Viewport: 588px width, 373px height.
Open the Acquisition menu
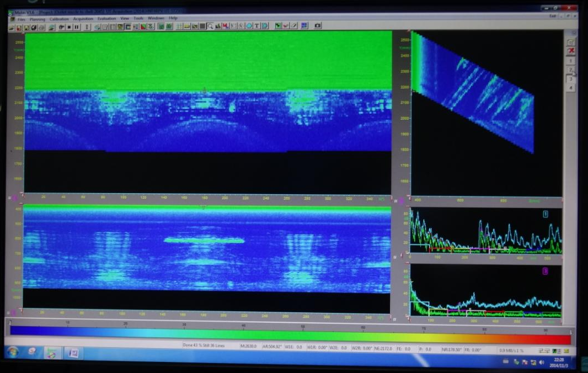coord(83,19)
